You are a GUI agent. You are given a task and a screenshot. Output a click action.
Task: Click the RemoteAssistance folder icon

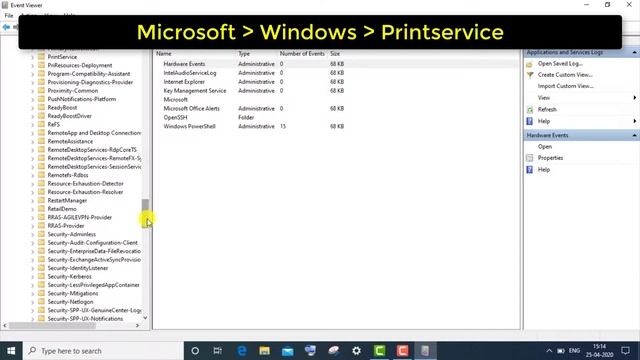coord(41,141)
